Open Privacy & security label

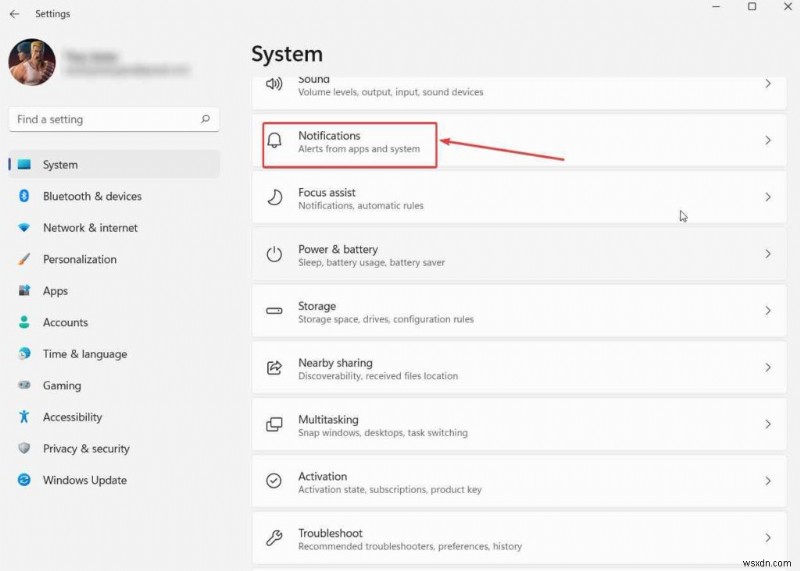tap(86, 449)
